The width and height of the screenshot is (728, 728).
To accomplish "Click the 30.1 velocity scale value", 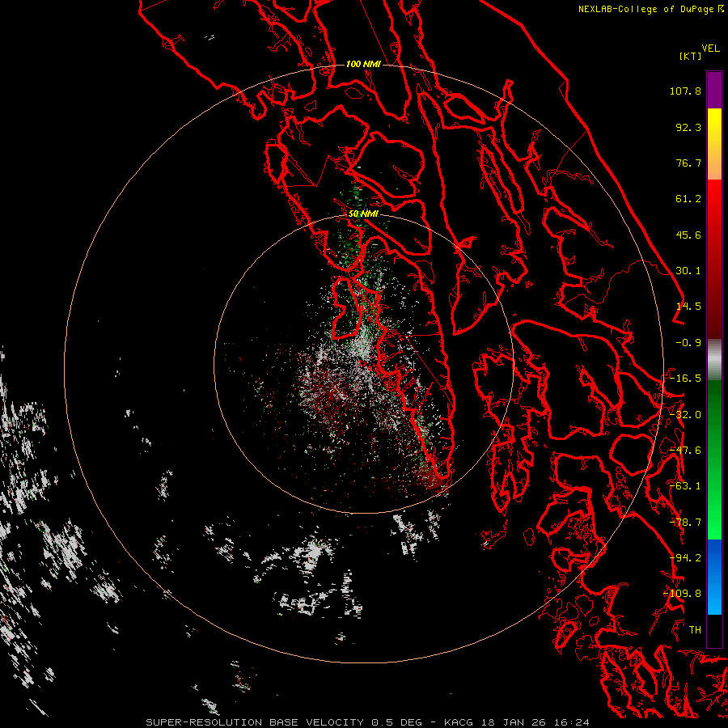I will (688, 271).
